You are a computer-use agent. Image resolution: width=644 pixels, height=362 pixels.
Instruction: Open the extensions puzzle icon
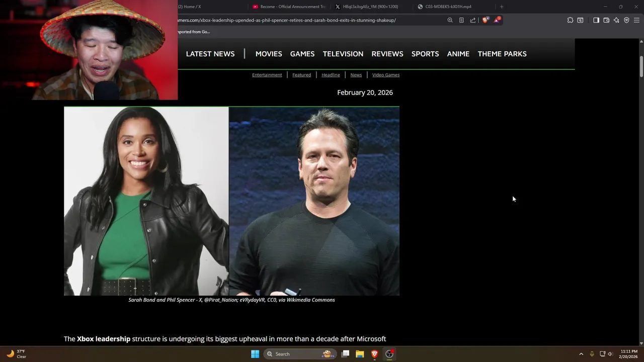[570, 20]
